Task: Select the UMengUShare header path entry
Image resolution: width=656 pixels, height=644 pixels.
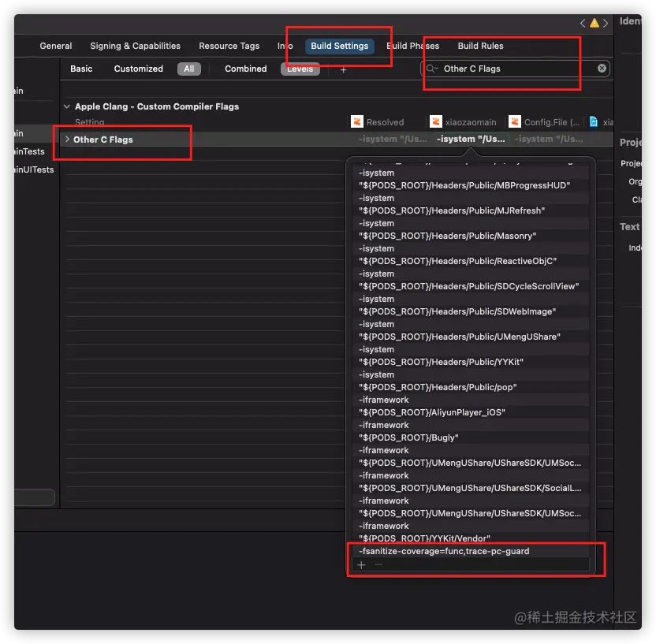Action: (470, 337)
